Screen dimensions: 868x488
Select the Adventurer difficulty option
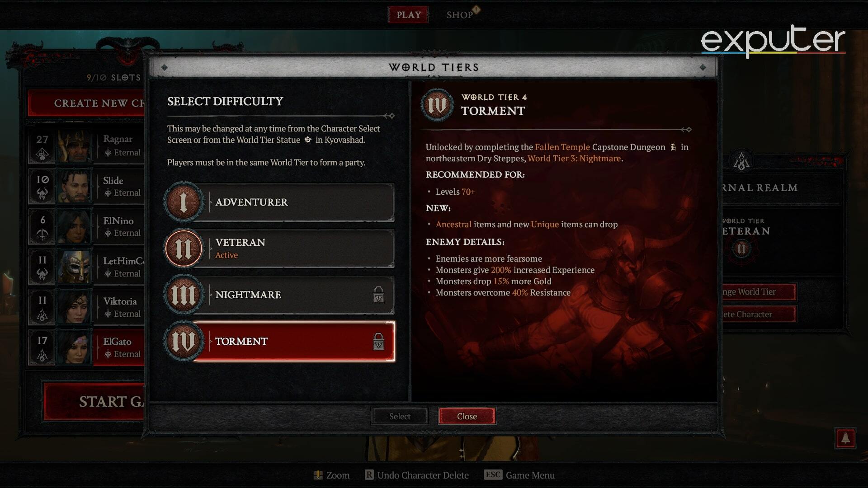click(x=278, y=202)
